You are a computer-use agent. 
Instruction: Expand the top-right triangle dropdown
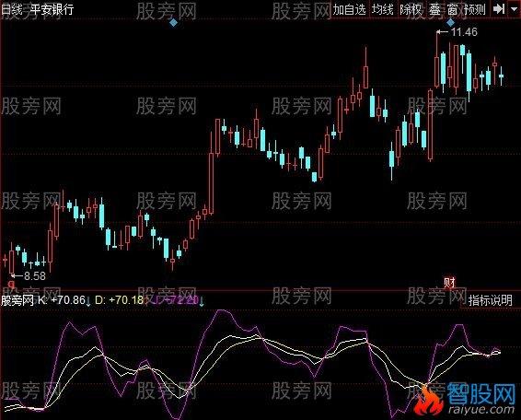[514, 9]
